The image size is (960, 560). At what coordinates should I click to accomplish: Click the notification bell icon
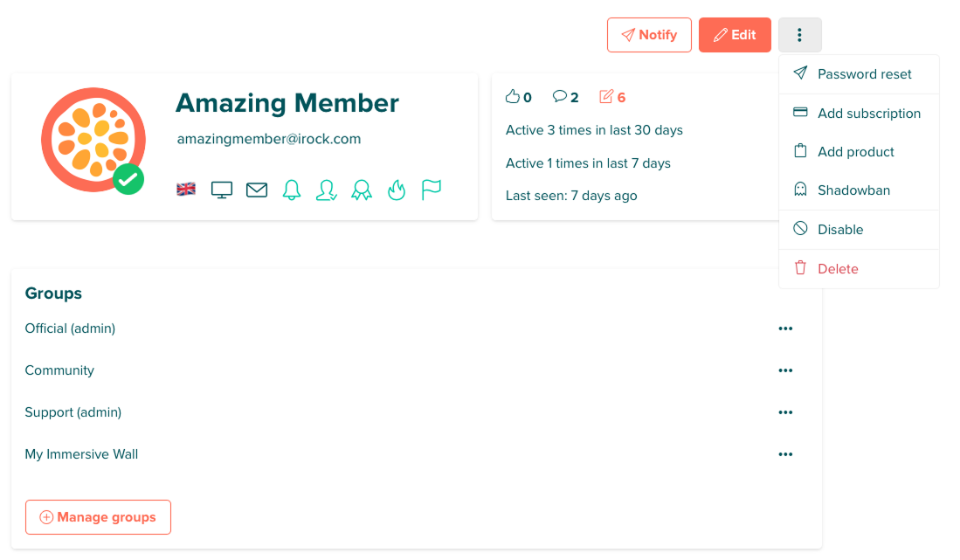(291, 189)
